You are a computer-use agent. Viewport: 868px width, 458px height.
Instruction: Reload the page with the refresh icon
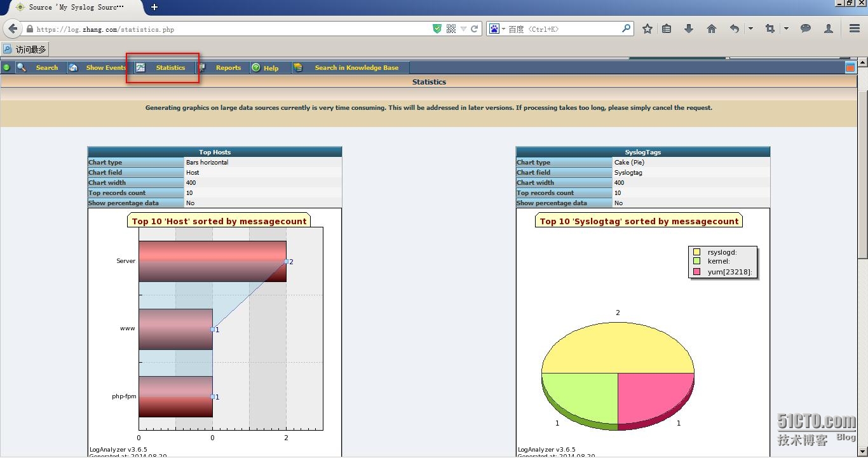(475, 29)
